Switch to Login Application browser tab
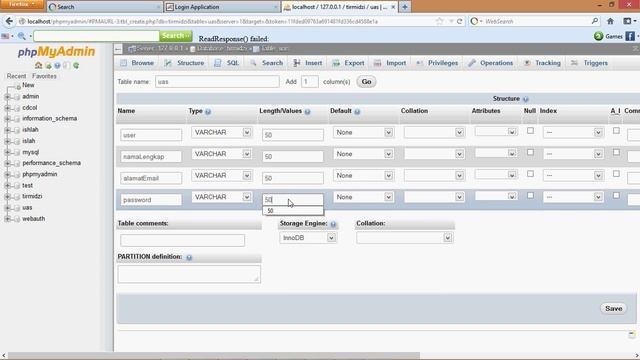 click(x=222, y=7)
